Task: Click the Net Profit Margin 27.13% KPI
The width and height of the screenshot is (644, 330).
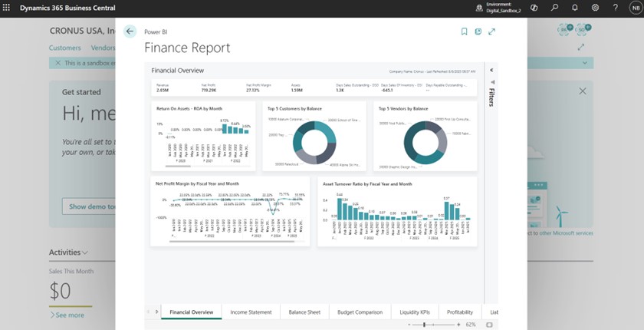Action: 253,90
